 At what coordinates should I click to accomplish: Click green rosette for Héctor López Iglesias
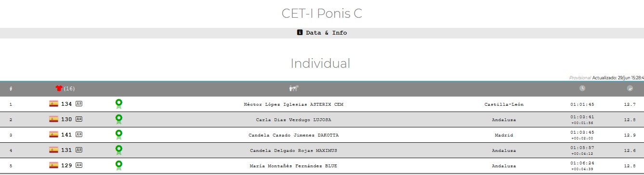click(x=118, y=104)
